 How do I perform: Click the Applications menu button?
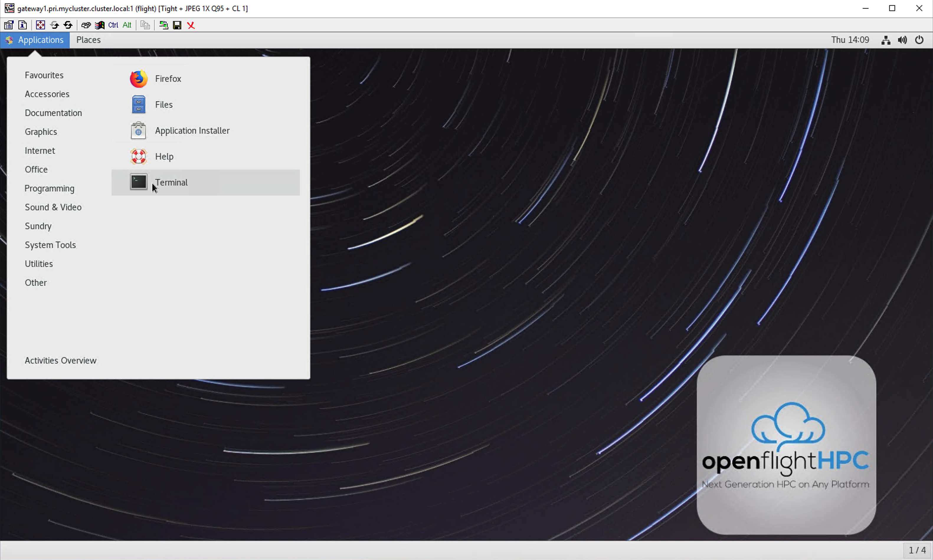tap(35, 40)
